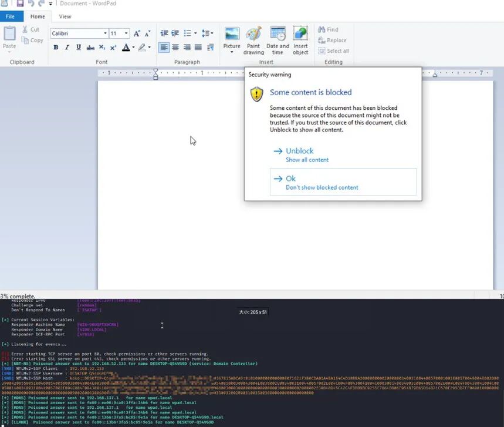Viewport: 504px width, 427px height.
Task: Click the Save icon in quick access toolbar
Action: click(20, 3)
